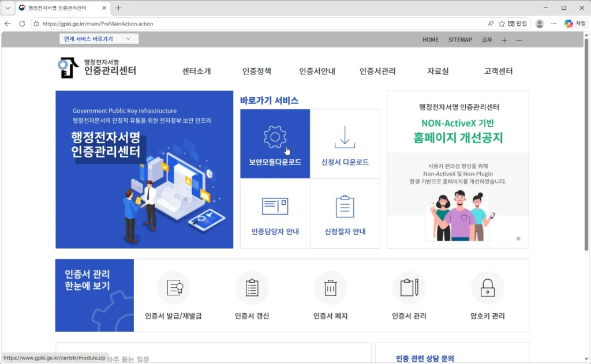Screen dimensions: 591x364
Task: Open the browser more options menu
Action: point(553,24)
